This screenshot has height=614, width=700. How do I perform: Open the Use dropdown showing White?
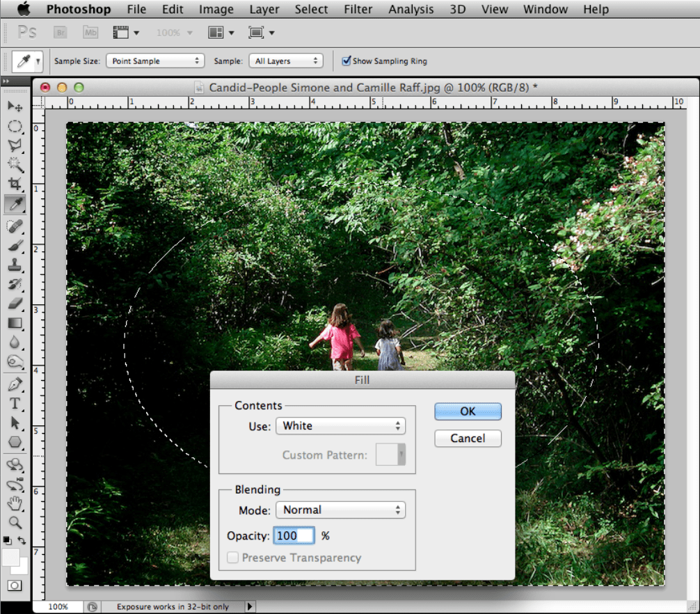pyautogui.click(x=340, y=426)
